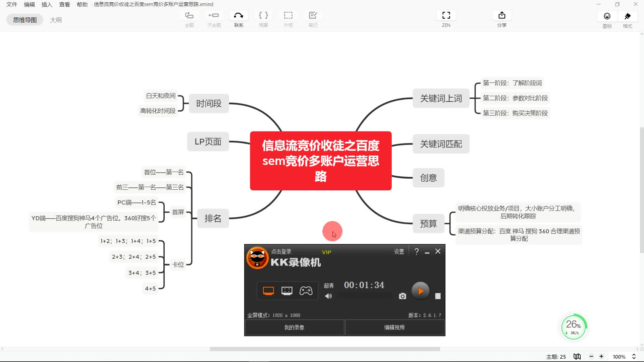
Task: Open the 查看 menu
Action: (64, 4)
